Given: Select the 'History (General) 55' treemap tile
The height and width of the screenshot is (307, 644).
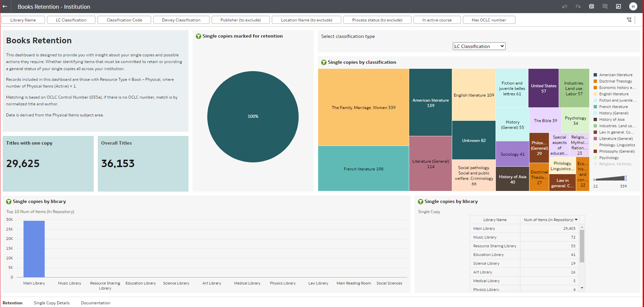Looking at the screenshot, I should click(x=512, y=125).
